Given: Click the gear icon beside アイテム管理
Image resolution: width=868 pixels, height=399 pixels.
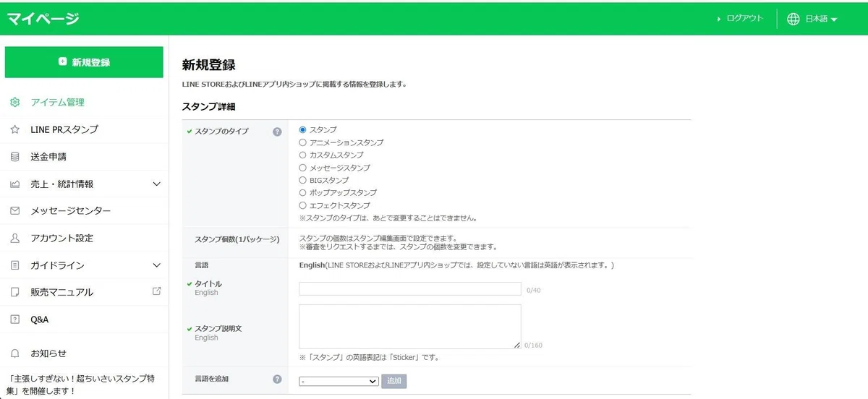Looking at the screenshot, I should tap(14, 103).
